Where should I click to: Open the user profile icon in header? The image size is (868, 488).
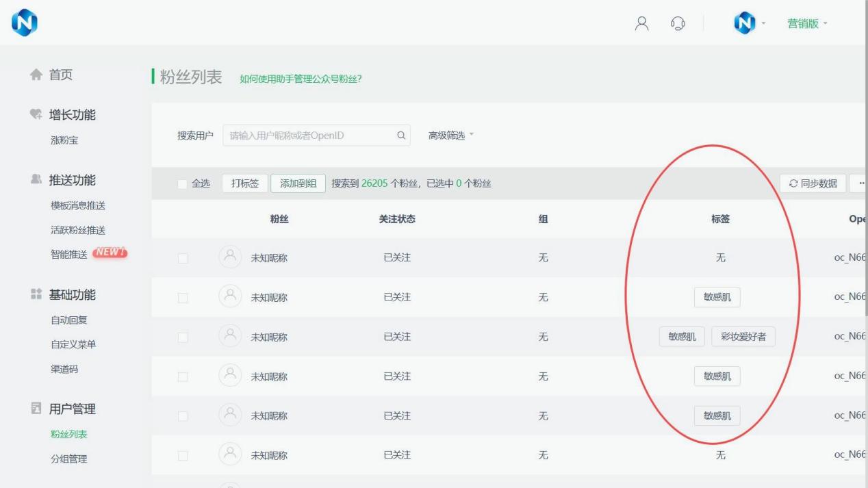click(641, 24)
